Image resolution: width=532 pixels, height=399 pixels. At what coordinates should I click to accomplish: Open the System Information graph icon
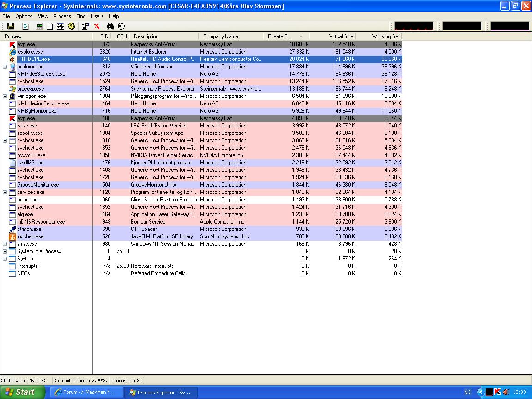click(x=40, y=26)
